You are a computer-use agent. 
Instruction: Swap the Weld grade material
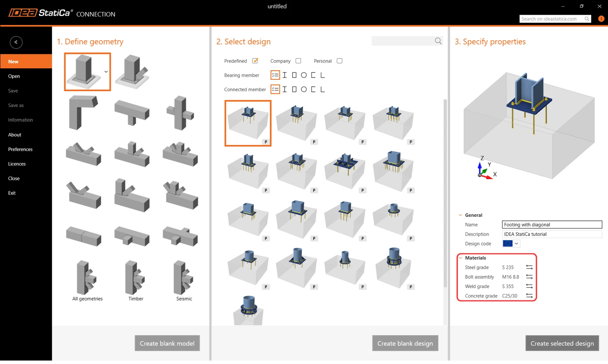click(x=529, y=286)
